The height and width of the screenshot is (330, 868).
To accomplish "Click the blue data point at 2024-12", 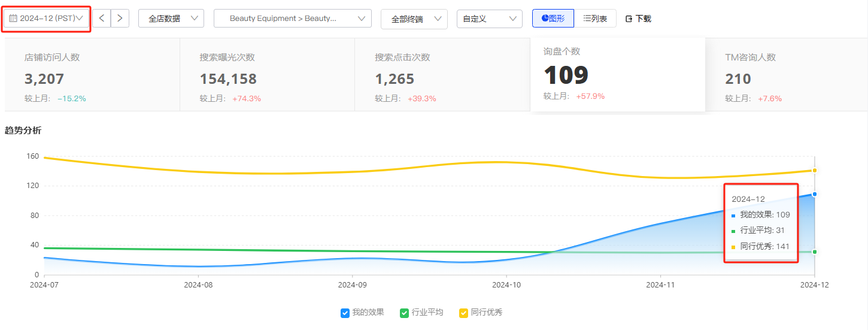I will point(814,194).
